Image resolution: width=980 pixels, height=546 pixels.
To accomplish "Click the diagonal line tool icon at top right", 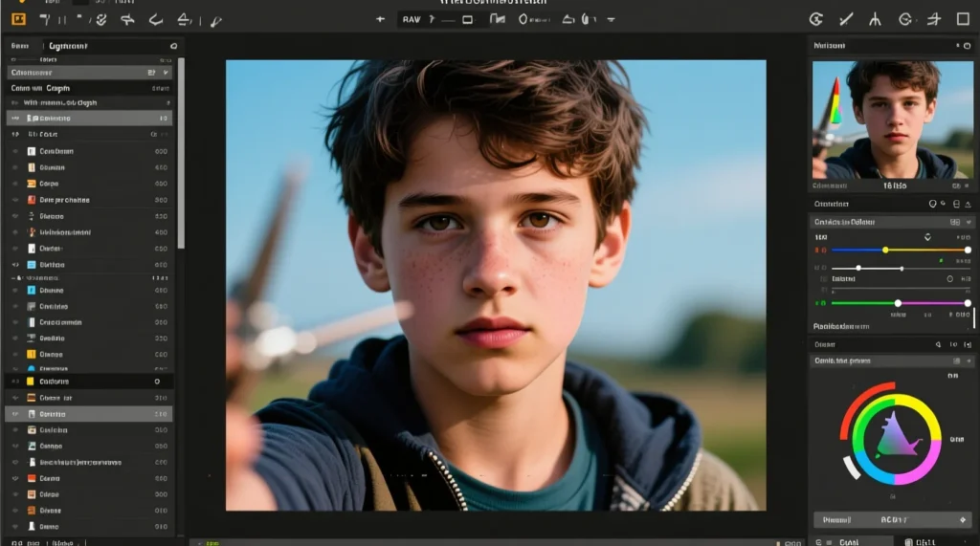I will click(x=845, y=19).
